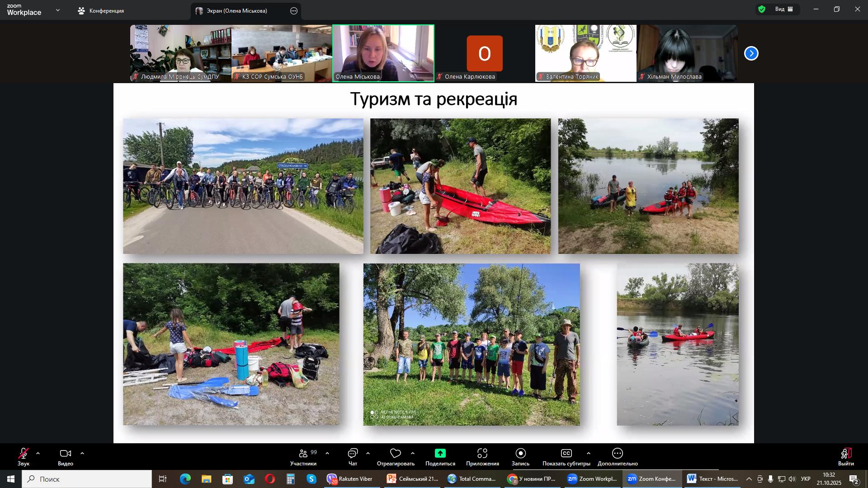868x488 pixels.
Task: Open the Приложения apps icon
Action: pos(482,454)
